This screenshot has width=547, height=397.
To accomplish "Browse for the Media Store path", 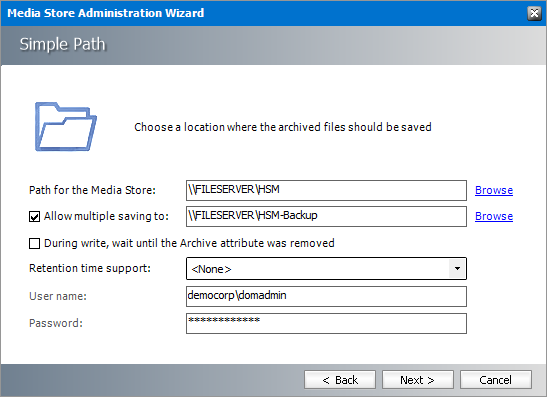I will (494, 190).
